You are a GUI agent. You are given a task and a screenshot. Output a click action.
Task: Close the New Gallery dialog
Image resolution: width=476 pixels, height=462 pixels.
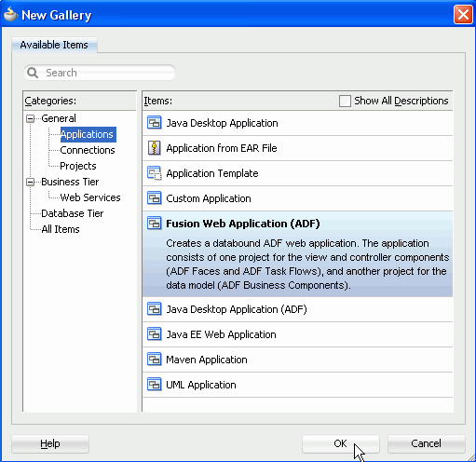(463, 14)
